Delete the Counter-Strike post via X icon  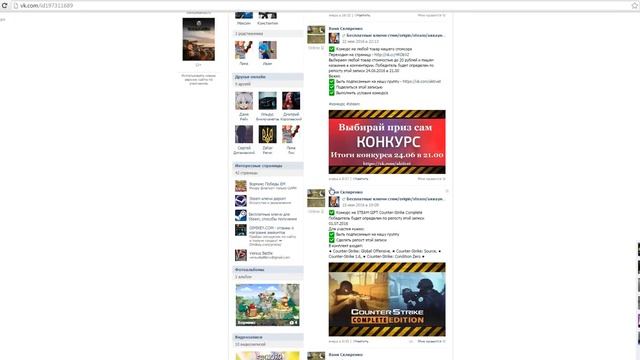(x=447, y=191)
